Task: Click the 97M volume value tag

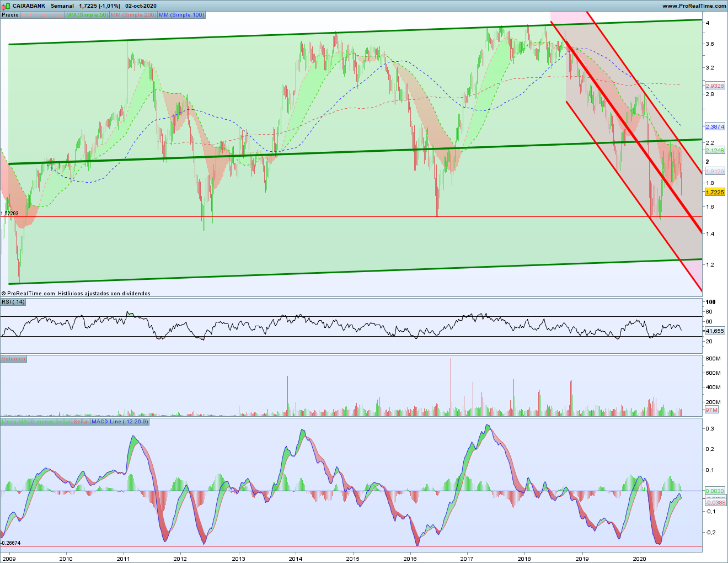Action: (x=711, y=410)
